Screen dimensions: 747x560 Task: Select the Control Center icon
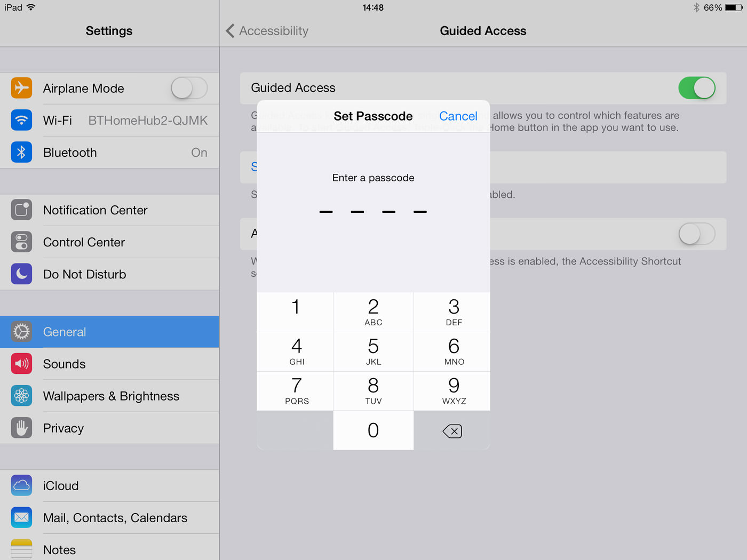[x=21, y=242]
